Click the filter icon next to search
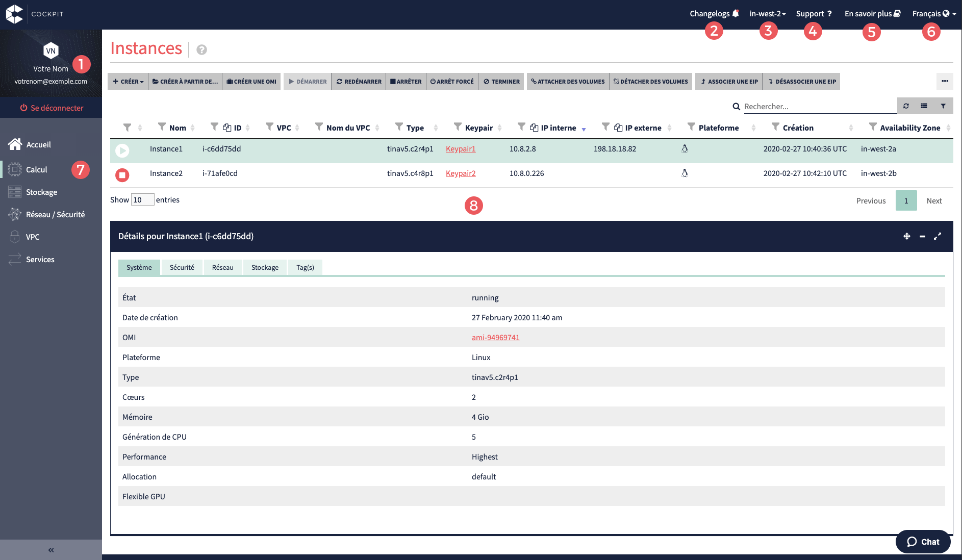Image resolution: width=962 pixels, height=560 pixels. point(943,106)
